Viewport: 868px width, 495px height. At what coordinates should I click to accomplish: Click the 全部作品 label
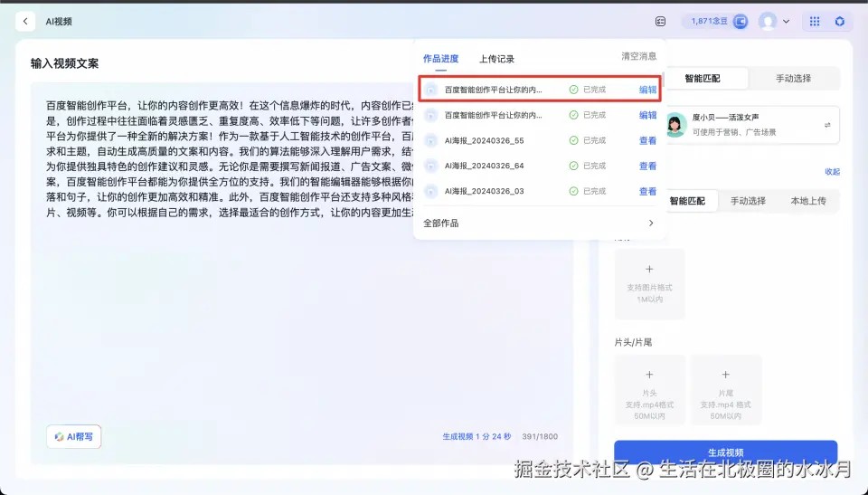440,224
